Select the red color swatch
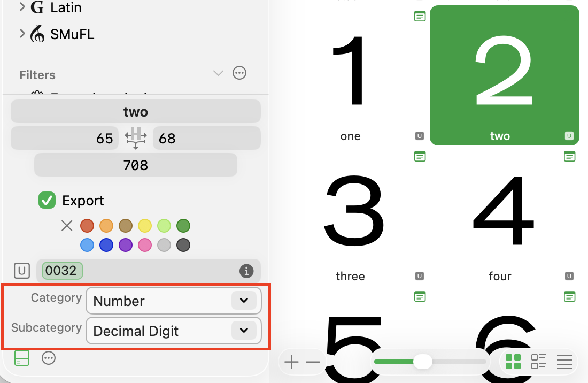The height and width of the screenshot is (383, 588). [87, 226]
